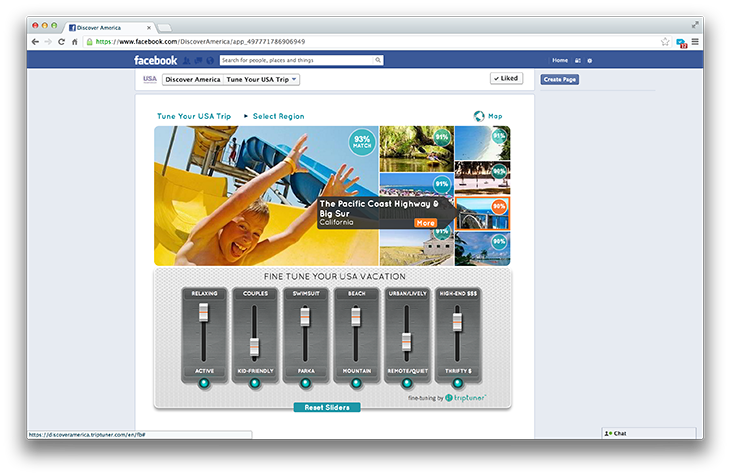The image size is (730, 476).
Task: Click the Facebook logo
Action: coord(154,60)
